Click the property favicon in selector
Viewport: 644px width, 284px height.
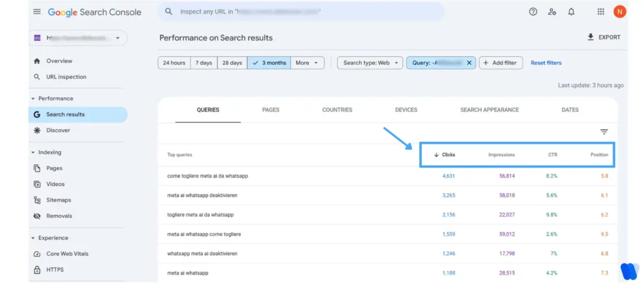coord(37,38)
